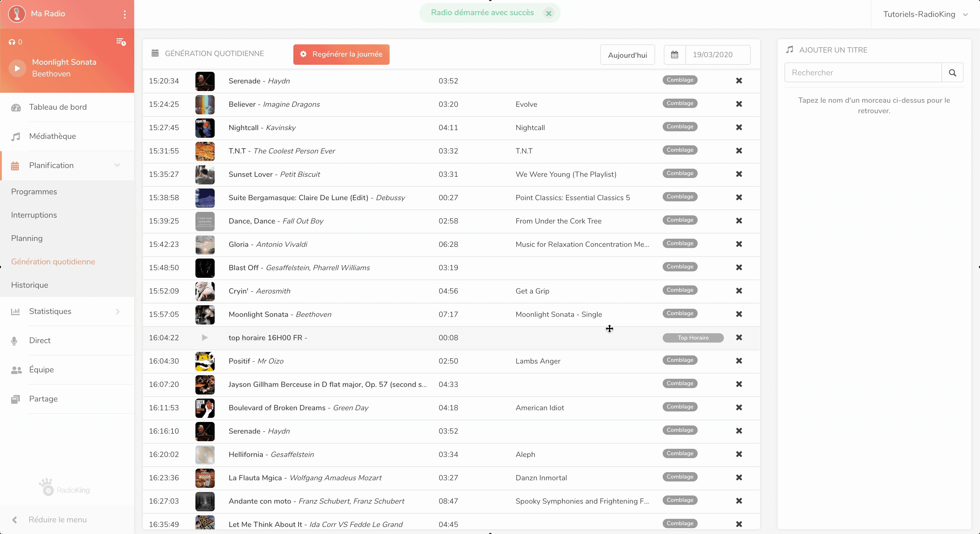This screenshot has height=534, width=980.
Task: Play the Moonlight Sonata current track
Action: point(17,68)
